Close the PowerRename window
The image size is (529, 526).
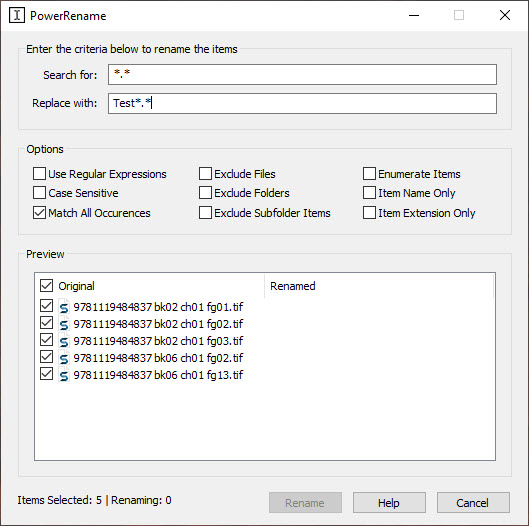pyautogui.click(x=505, y=15)
